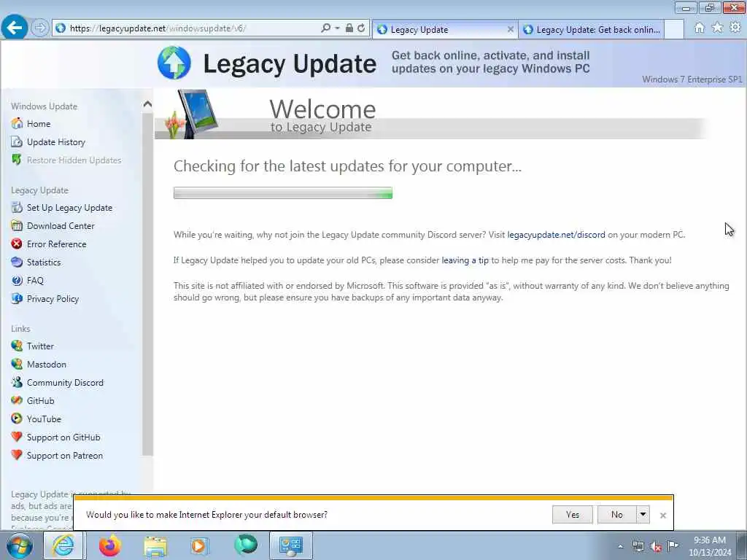Image resolution: width=747 pixels, height=560 pixels.
Task: Dismiss the default browser notification bar
Action: point(662,516)
